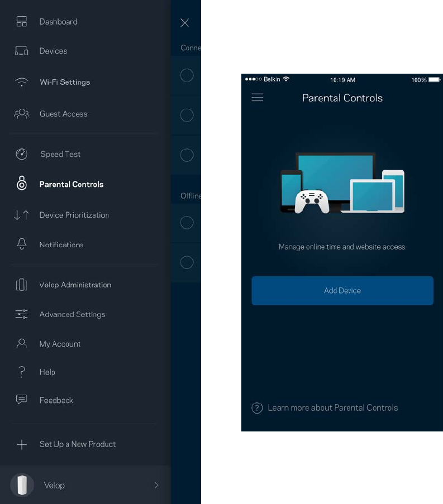
Task: Select the first circle under Connected list
Action: click(x=187, y=75)
